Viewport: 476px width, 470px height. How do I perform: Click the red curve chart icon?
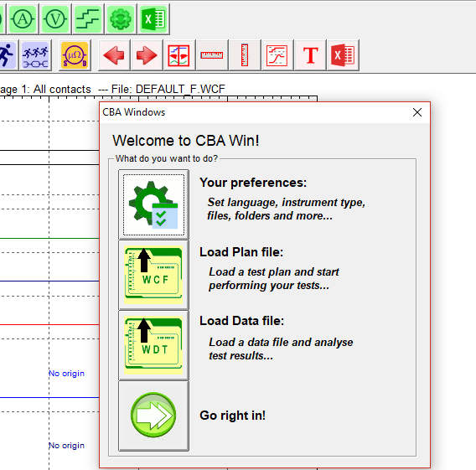click(277, 55)
